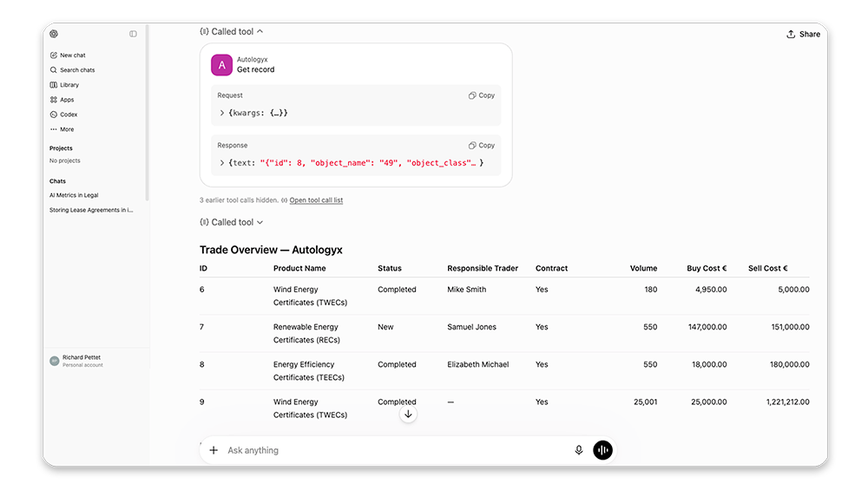868x490 pixels.
Task: Open Codex from the sidebar
Action: coord(63,114)
